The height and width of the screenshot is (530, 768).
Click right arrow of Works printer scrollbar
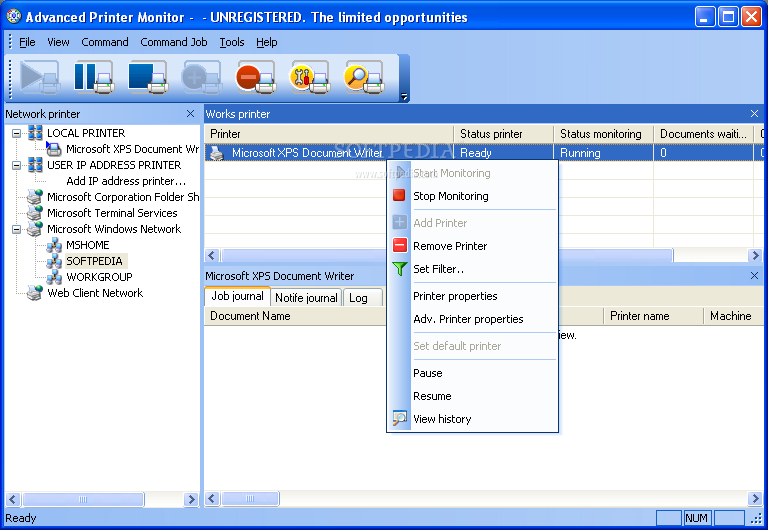click(x=755, y=255)
